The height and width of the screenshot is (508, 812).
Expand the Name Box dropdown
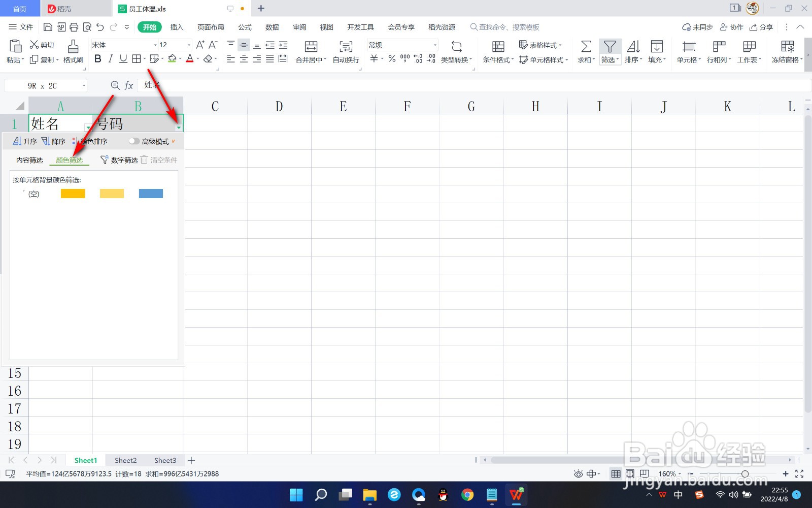[84, 86]
